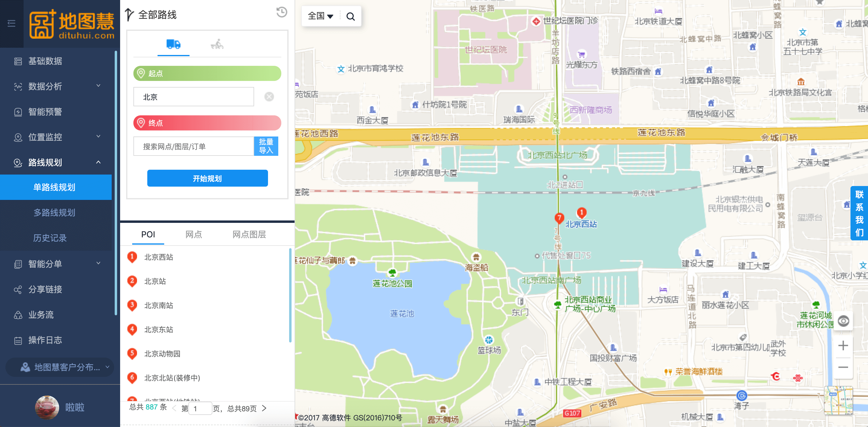Clear the 北京 start point field
This screenshot has height=427, width=868.
269,97
